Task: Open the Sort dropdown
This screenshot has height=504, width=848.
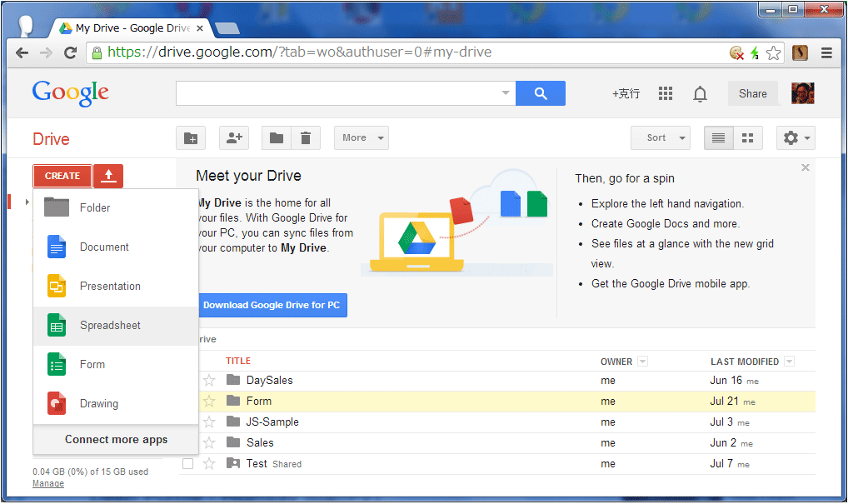Action: [661, 138]
